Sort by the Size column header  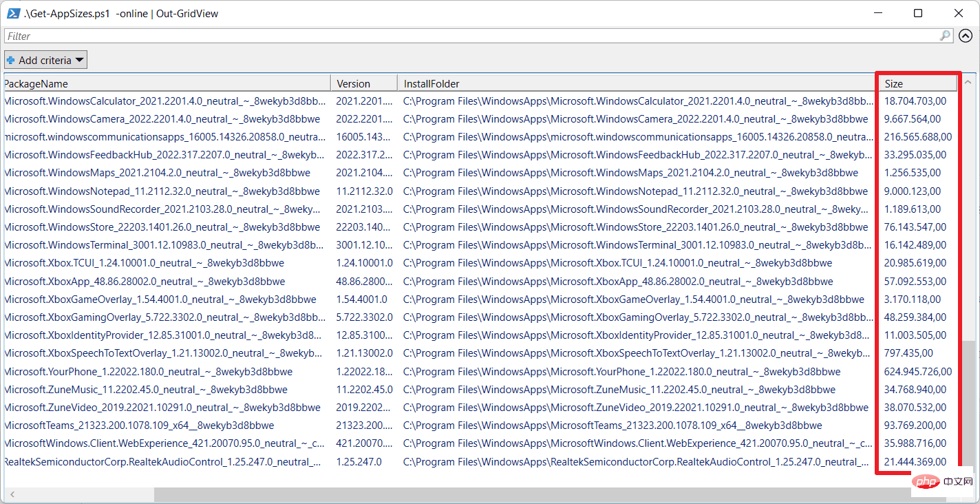click(x=918, y=83)
